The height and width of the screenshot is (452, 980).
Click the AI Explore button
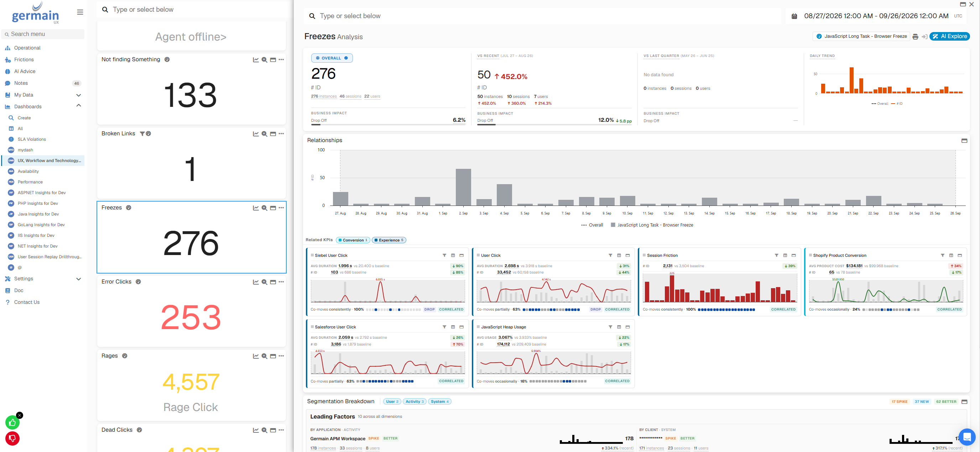point(949,37)
